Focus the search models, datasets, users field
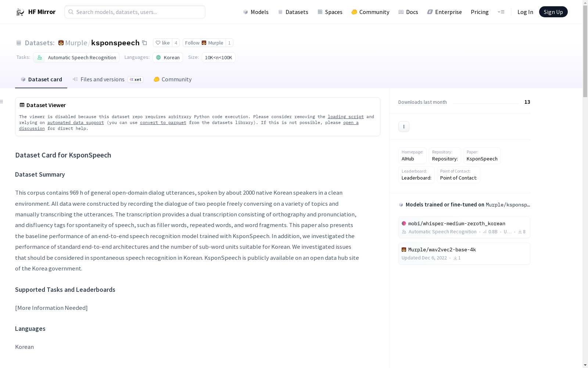 [x=135, y=12]
